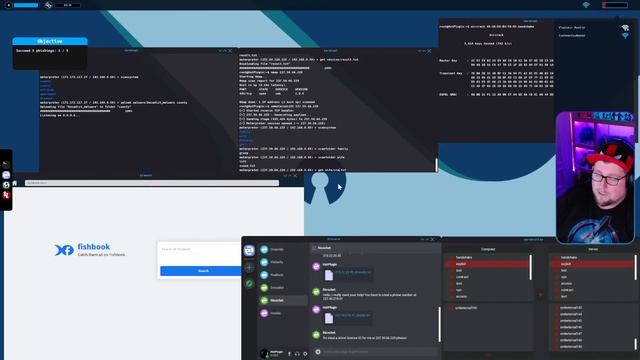
Task: Toggle the headphones icon in chat footer
Action: click(297, 354)
